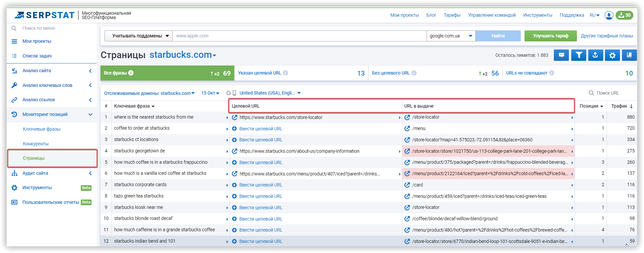644x253 pixels.
Task: Click the mobile device icon next to Google
Action: tap(234, 93)
